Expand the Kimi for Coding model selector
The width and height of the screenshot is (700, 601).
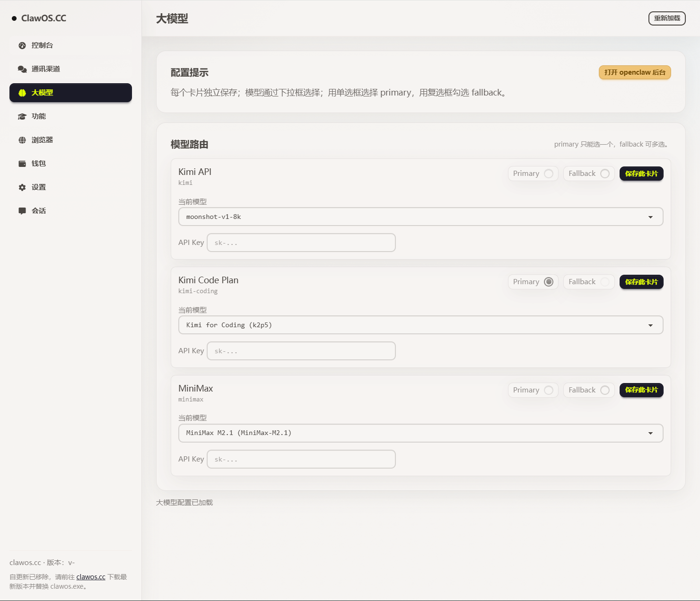[x=651, y=325]
